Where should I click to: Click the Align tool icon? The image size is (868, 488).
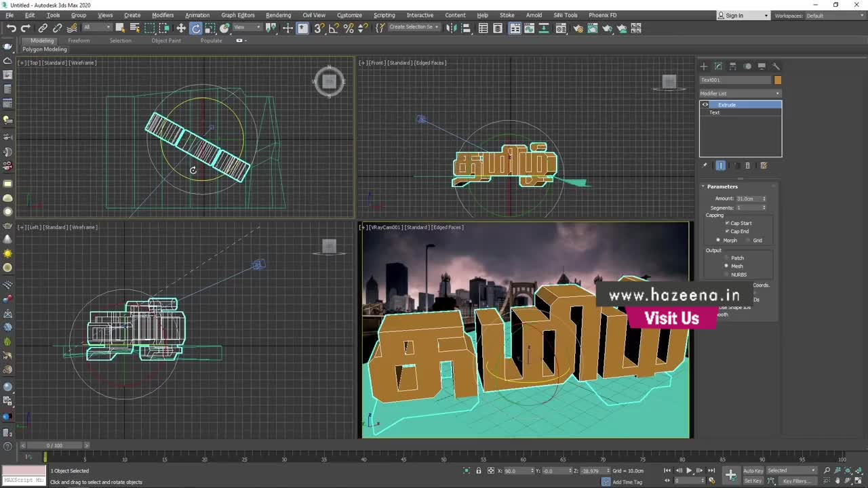tap(466, 28)
